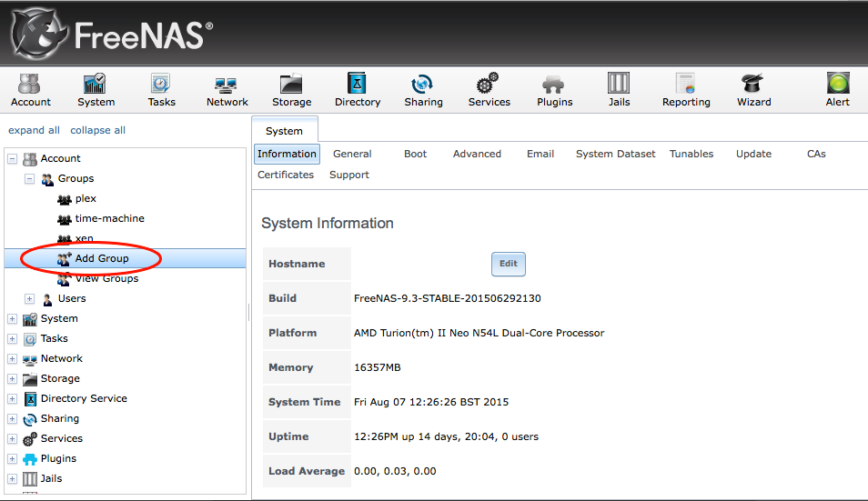
Task: Click the load average value 0.00, 0.03, 0.00
Action: 395,471
